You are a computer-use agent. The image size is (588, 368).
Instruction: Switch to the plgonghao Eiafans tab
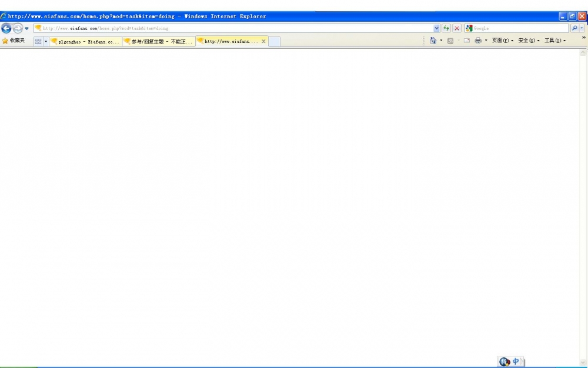[86, 42]
